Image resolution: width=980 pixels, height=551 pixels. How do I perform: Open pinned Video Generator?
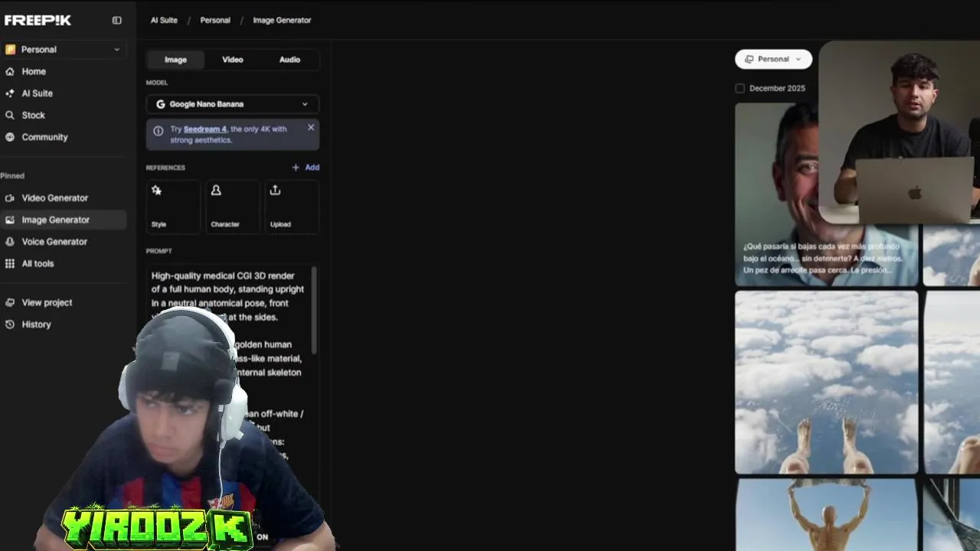(x=55, y=197)
